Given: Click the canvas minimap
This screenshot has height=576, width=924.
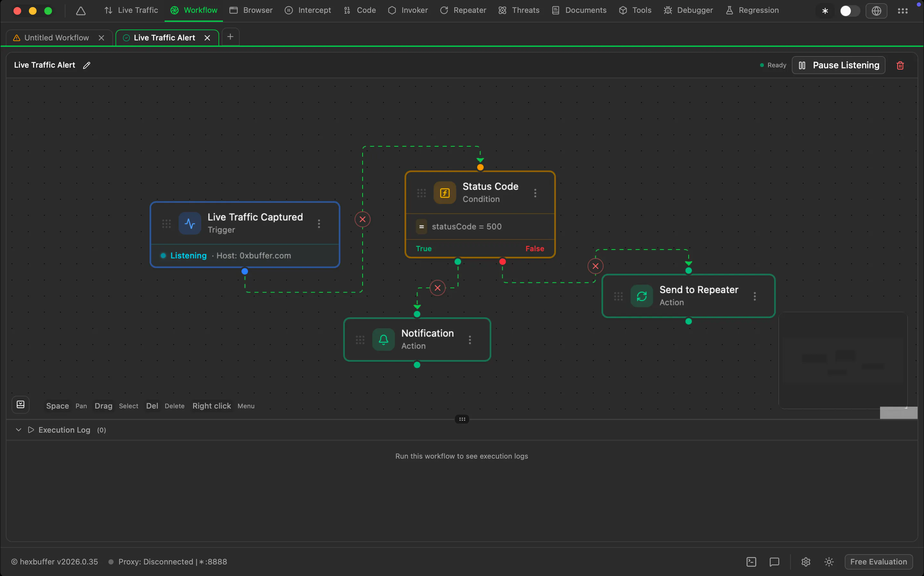Looking at the screenshot, I should tap(843, 360).
